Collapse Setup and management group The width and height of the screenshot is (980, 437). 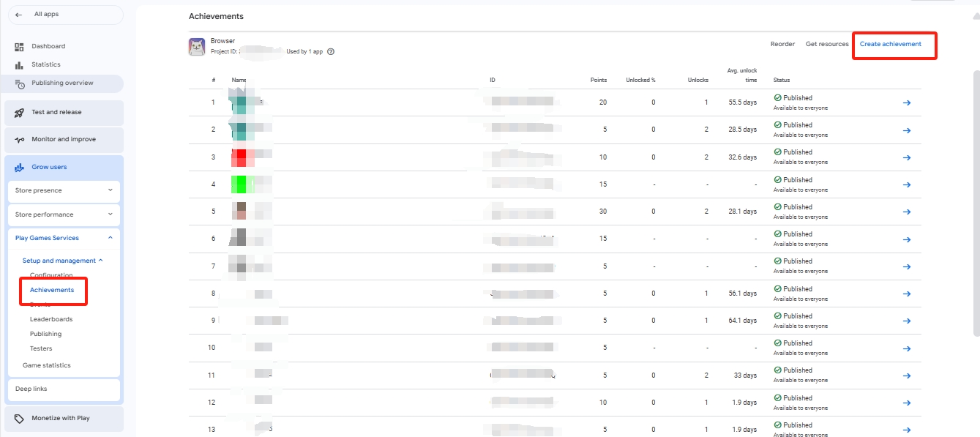62,261
